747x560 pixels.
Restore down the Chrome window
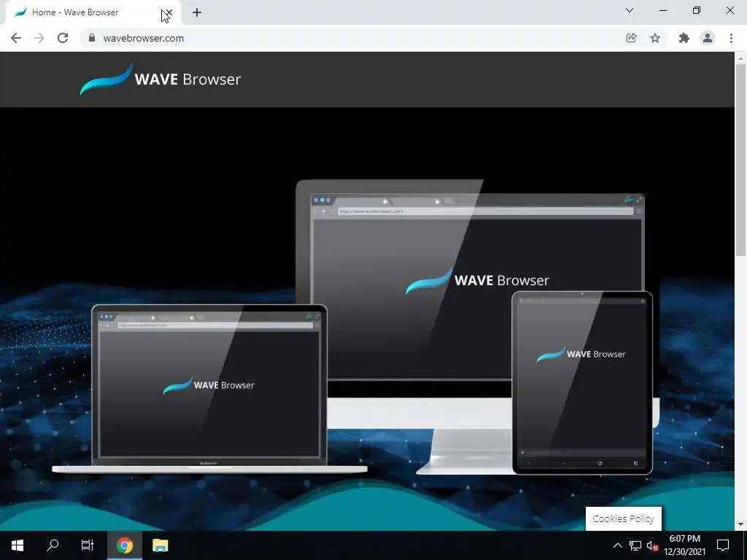coord(697,10)
